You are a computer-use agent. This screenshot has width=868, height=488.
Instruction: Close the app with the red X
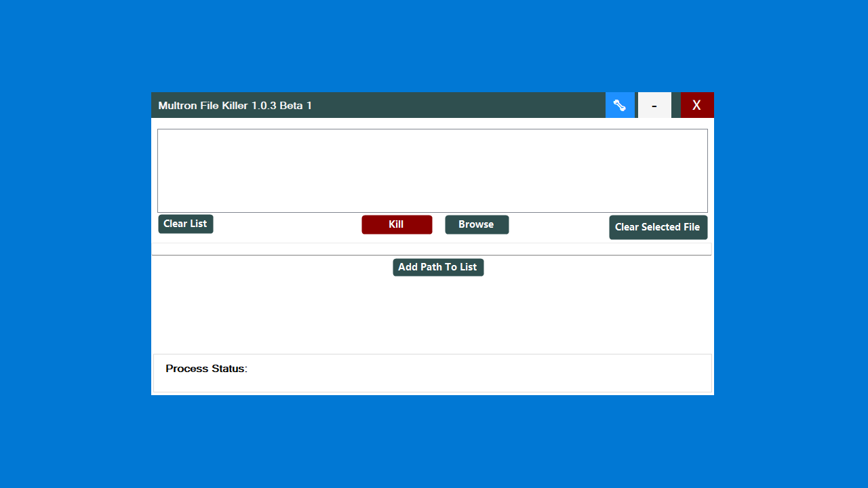tap(697, 105)
